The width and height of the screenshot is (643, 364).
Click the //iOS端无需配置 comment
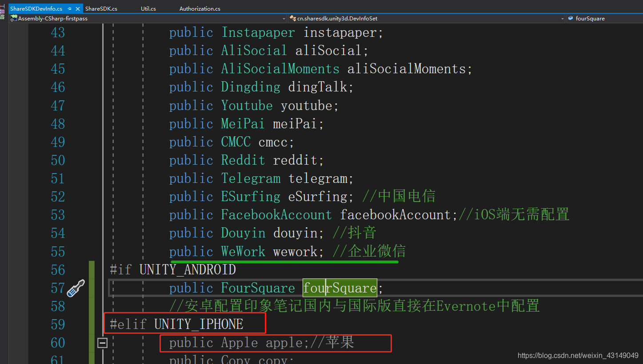(x=514, y=215)
